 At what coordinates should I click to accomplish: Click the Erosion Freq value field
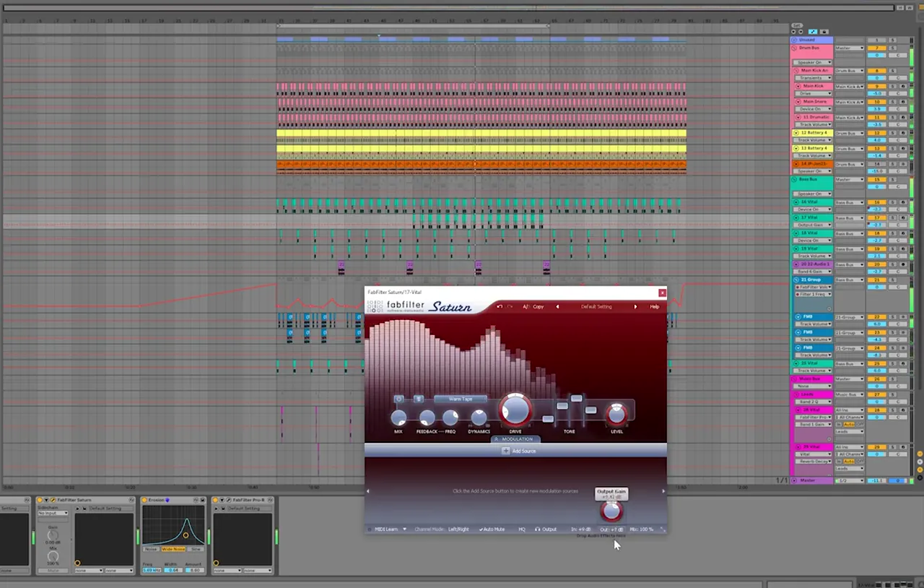152,570
